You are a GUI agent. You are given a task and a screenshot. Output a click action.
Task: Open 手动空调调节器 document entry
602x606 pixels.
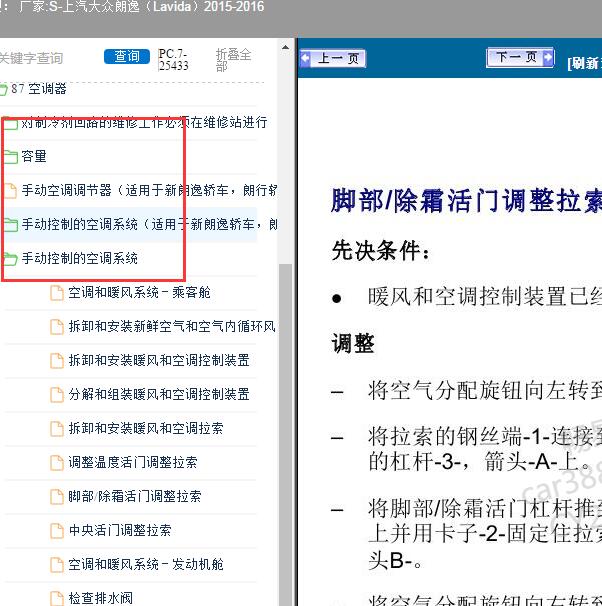(x=149, y=190)
